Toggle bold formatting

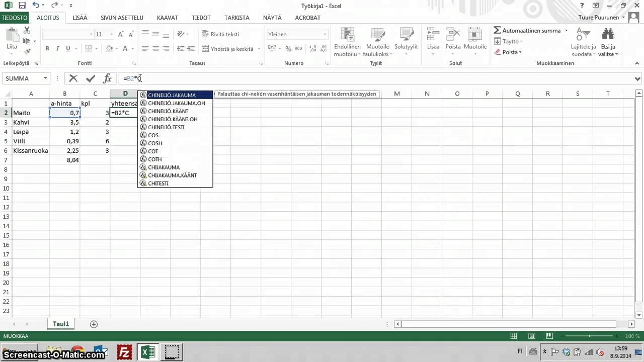coord(47,49)
